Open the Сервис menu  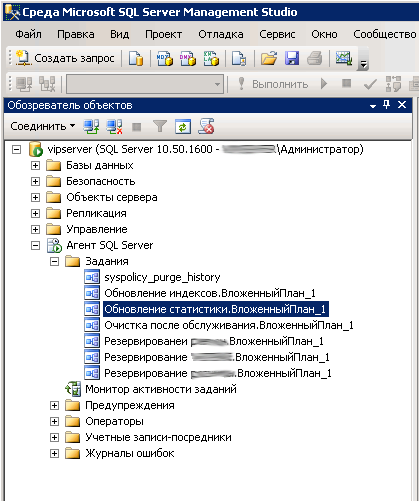tap(277, 34)
